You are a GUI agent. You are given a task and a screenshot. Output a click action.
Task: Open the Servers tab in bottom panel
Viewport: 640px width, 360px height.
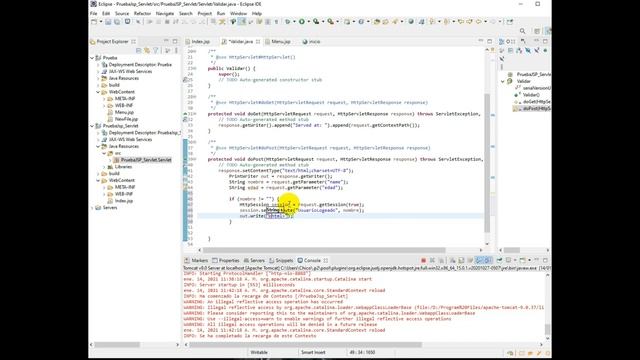click(254, 260)
